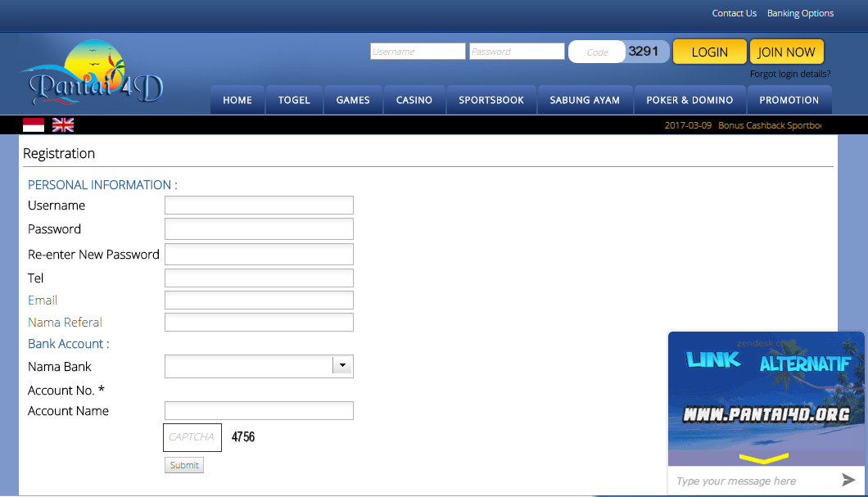Switch language via UK flag icon
The image size is (868, 497).
pos(62,125)
